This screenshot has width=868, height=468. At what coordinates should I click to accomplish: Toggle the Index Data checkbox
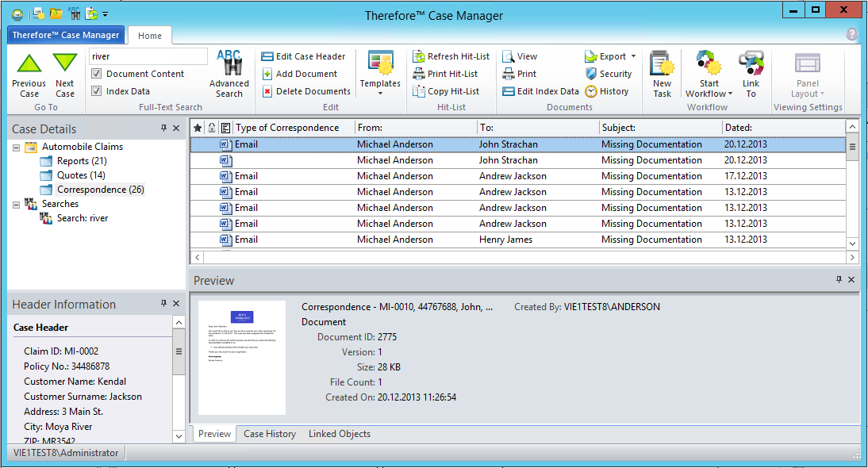97,91
